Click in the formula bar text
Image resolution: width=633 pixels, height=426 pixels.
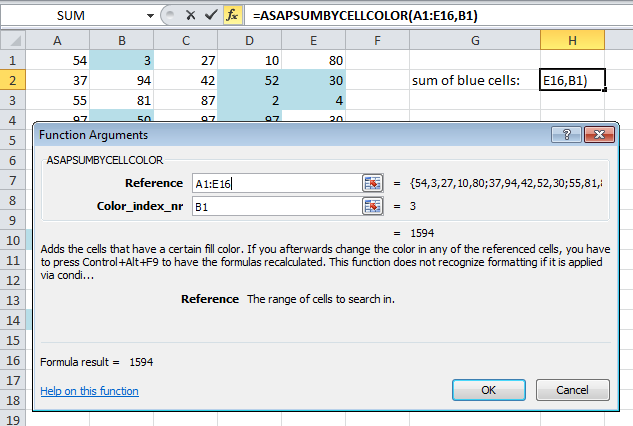point(365,15)
